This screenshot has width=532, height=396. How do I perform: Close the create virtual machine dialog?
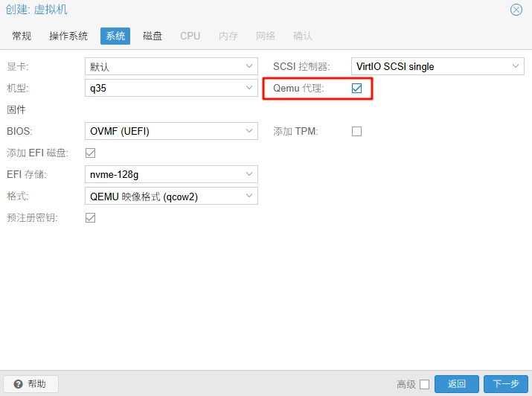pos(516,10)
